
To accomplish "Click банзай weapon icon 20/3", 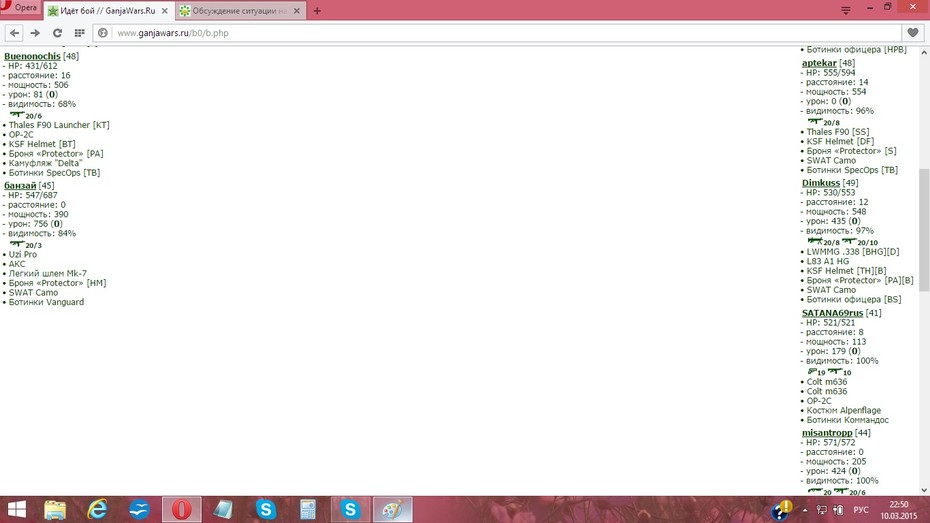I will point(17,244).
